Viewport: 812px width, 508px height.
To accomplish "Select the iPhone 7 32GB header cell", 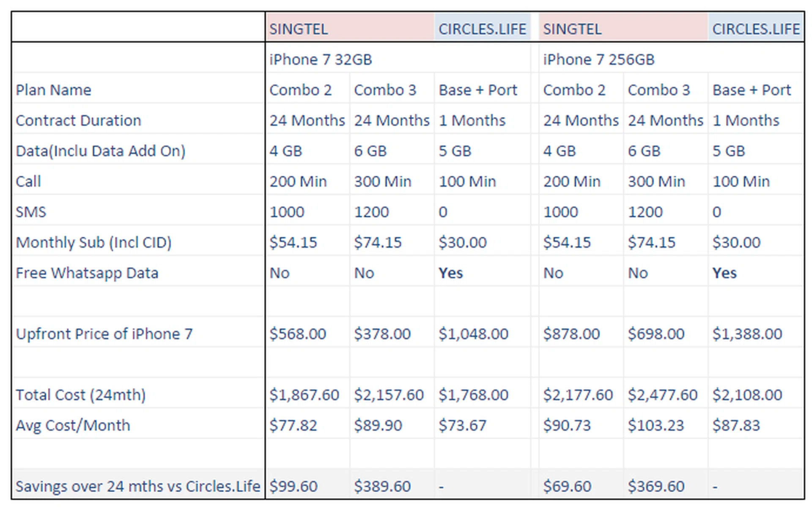I will tap(321, 60).
